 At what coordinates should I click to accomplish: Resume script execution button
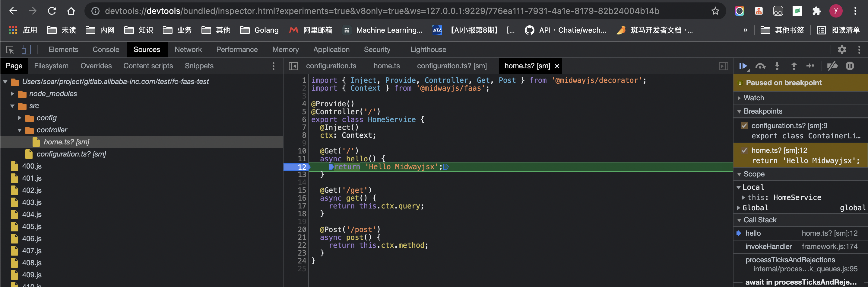click(x=743, y=66)
